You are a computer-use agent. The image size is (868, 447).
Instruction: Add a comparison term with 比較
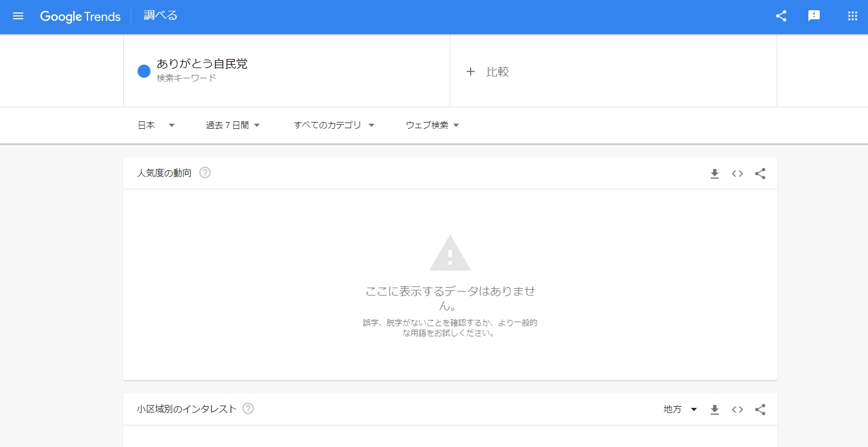488,71
